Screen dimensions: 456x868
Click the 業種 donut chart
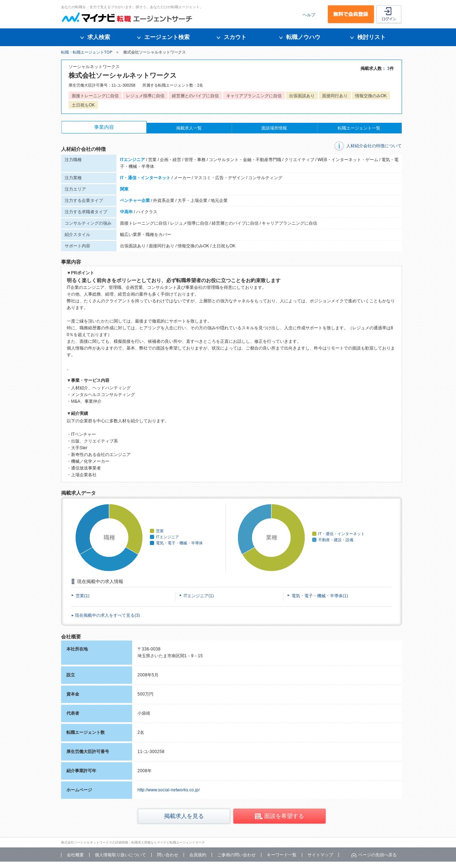271,538
